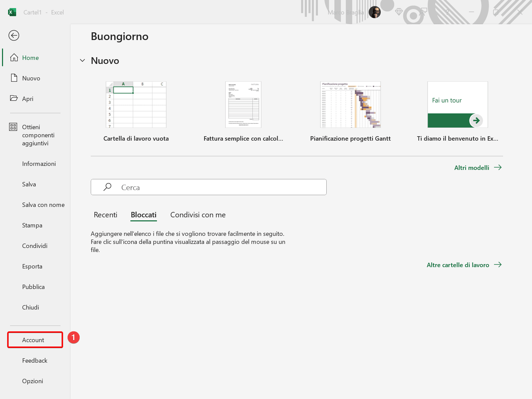Select the Fattura semplice template thumbnail
This screenshot has height=399, width=532.
pyautogui.click(x=243, y=105)
